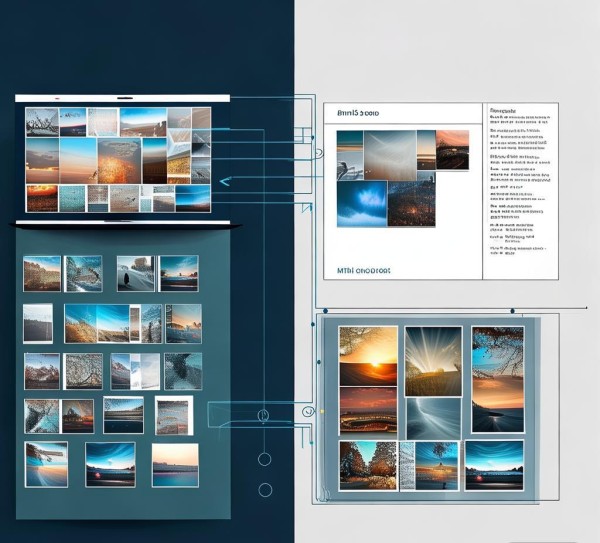Screen dimensions: 600x543
Task: Click the lowest hollow circle node on the connector line
Action: point(265,490)
